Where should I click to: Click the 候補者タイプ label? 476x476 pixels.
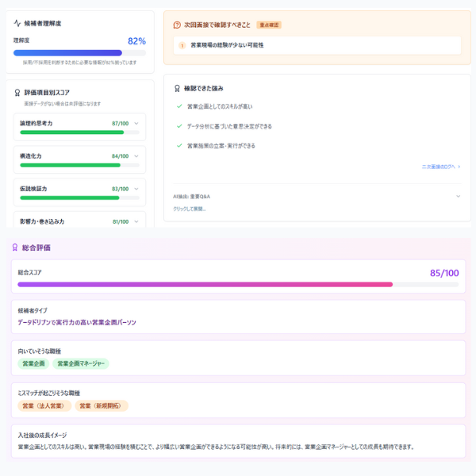coord(33,310)
